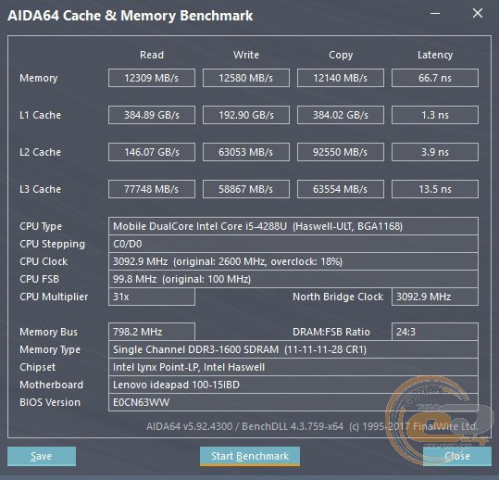The height and width of the screenshot is (480, 499).
Task: Close the window with the X icon
Action: [x=477, y=13]
